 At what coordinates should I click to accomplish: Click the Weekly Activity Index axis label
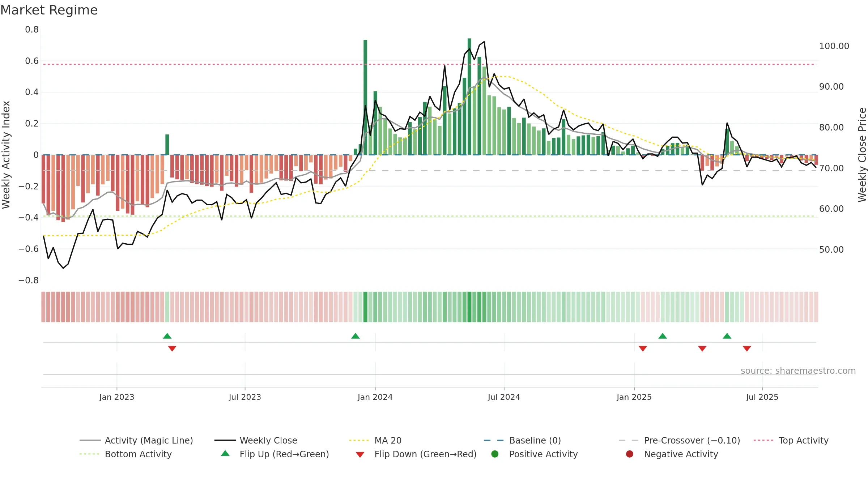(6, 155)
